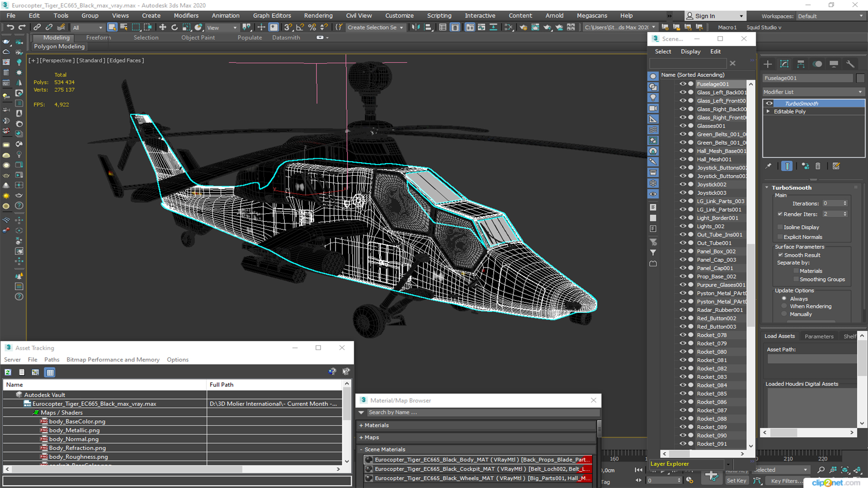
Task: Click Refresh icon in Asset Tracking toolbar
Action: pyautogui.click(x=8, y=372)
